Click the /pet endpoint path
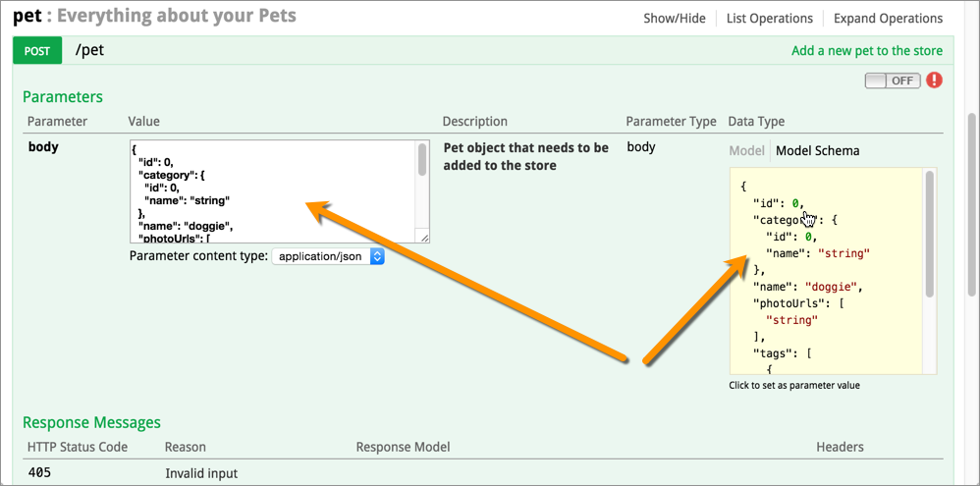980x486 pixels. pos(90,51)
